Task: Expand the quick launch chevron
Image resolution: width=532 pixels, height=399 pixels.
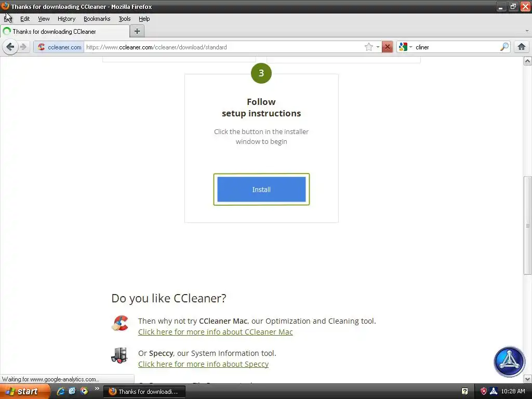Action: [x=97, y=389]
